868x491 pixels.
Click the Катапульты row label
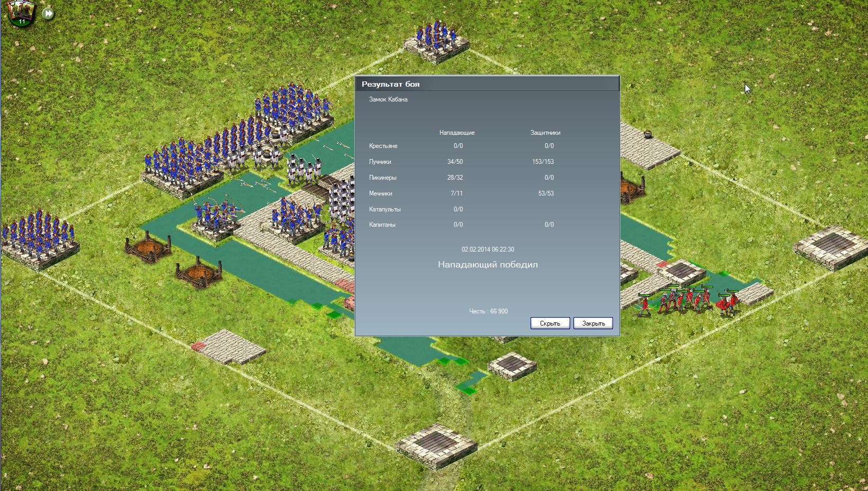pos(385,209)
